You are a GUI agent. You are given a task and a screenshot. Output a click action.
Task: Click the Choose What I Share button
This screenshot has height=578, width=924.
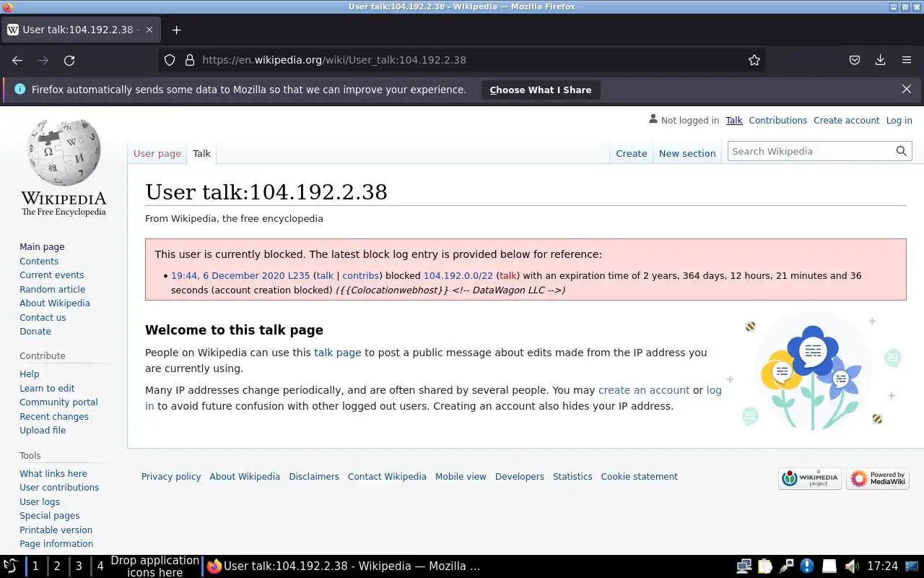pyautogui.click(x=541, y=90)
